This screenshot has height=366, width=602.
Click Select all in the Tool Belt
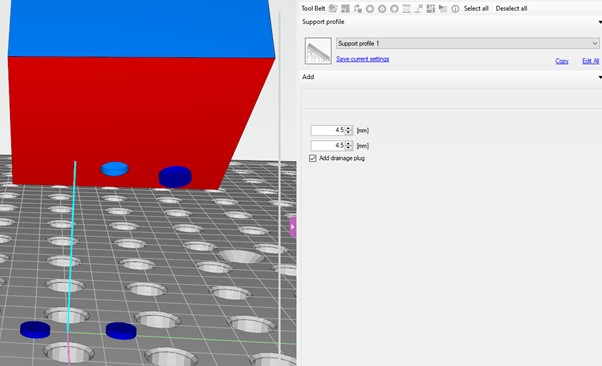476,8
